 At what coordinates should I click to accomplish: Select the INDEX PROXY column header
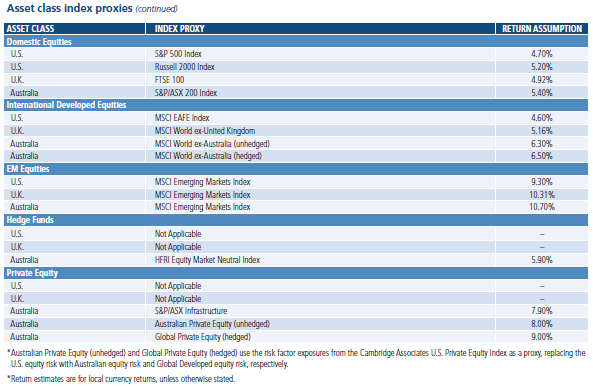point(320,29)
